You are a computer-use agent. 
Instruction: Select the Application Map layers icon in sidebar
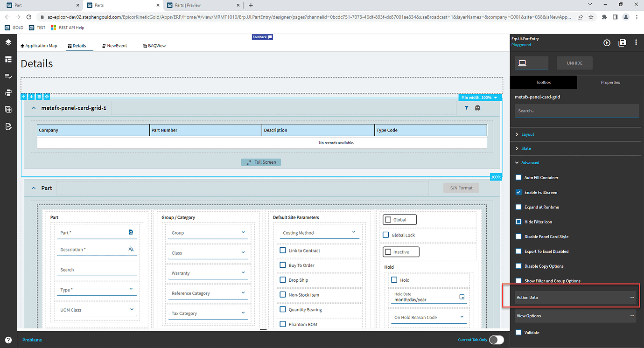click(8, 42)
